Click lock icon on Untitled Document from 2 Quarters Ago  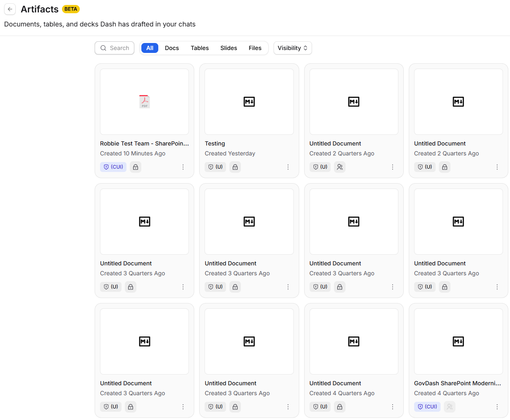[445, 167]
